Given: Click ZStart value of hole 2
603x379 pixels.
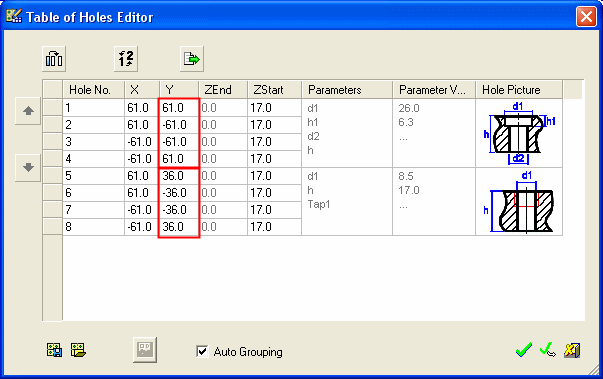Looking at the screenshot, I should [275, 125].
